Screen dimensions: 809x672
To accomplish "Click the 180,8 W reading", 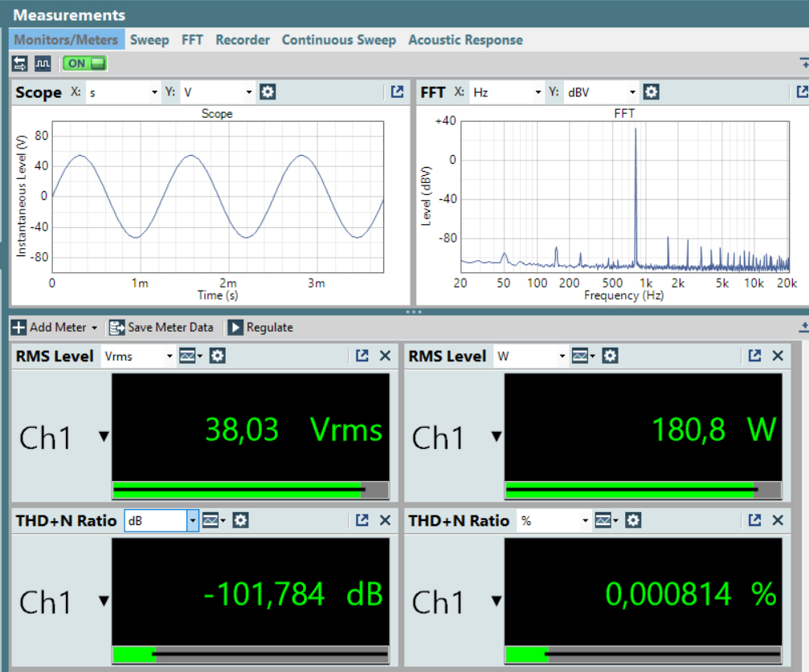I will [713, 429].
